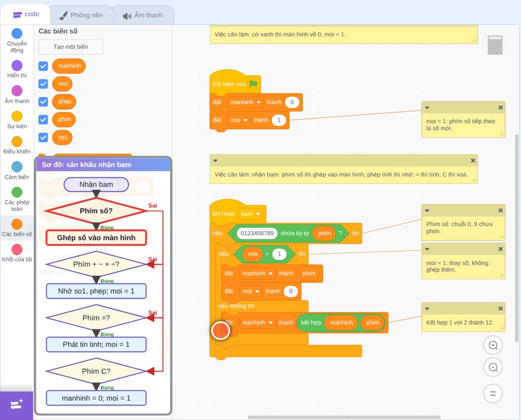The height and width of the screenshot is (420, 521).
Task: Open the bam message dropdown
Action: 250,214
